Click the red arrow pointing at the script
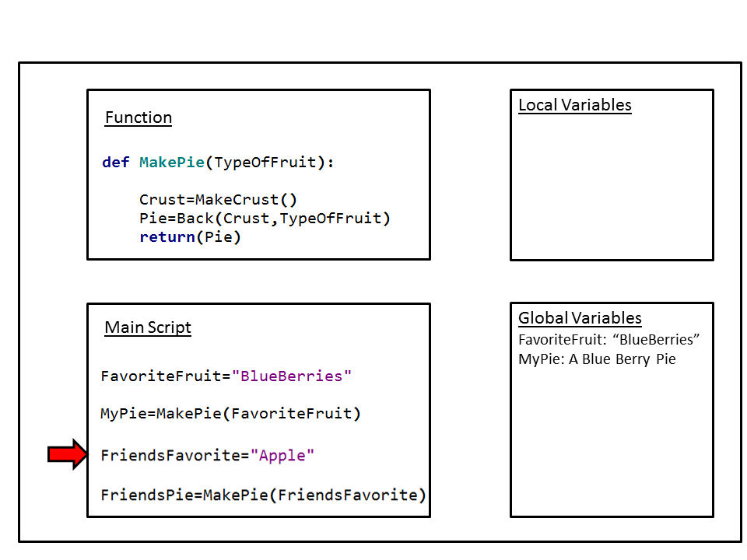This screenshot has width=747, height=560. click(68, 454)
